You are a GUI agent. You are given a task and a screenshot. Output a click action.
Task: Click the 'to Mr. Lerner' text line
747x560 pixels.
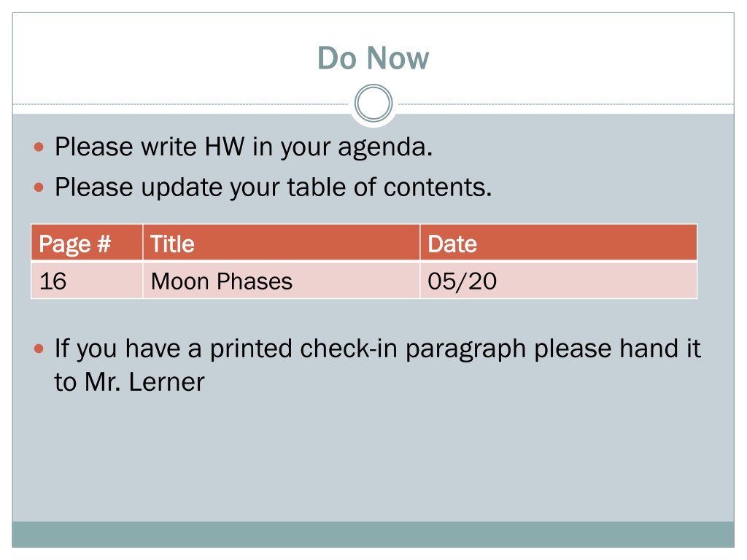point(129,382)
